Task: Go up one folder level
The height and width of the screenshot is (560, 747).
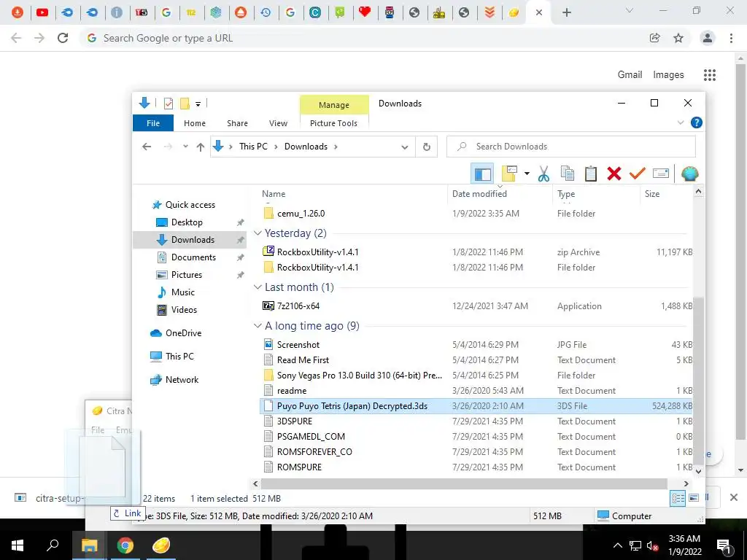Action: 201,147
